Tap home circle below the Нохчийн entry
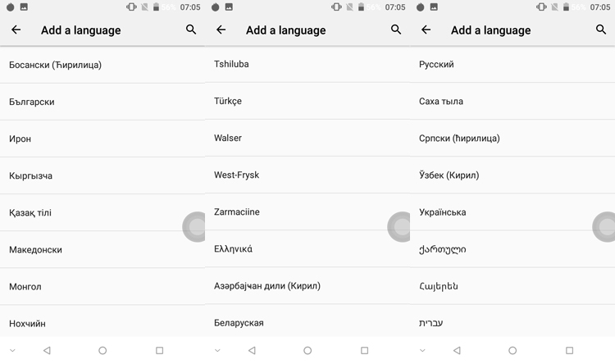615x364 pixels. [102, 350]
